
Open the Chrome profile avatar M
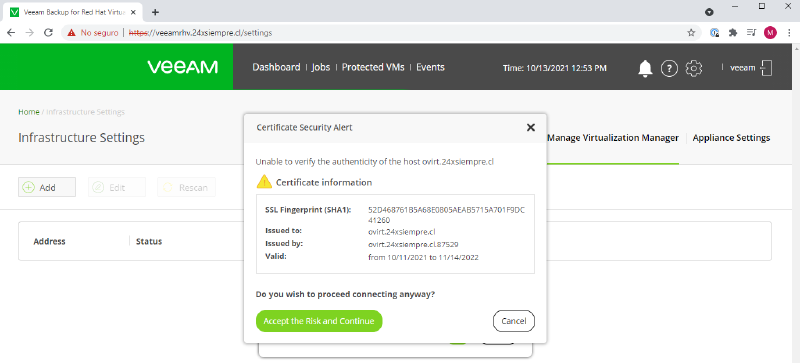coord(770,33)
